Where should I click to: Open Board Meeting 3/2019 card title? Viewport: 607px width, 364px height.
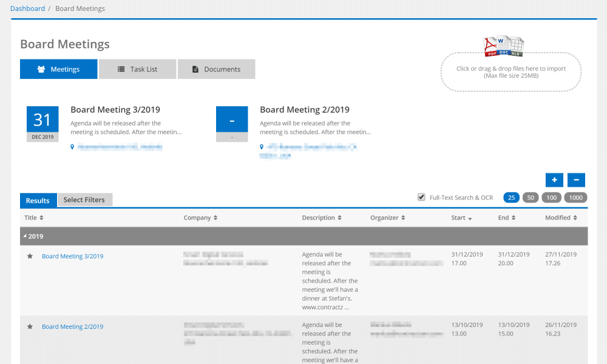tap(115, 110)
